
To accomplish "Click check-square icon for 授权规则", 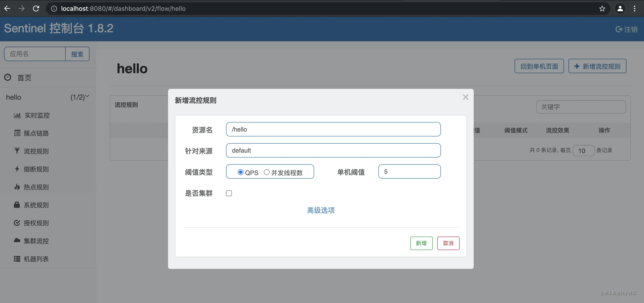I will tap(17, 223).
